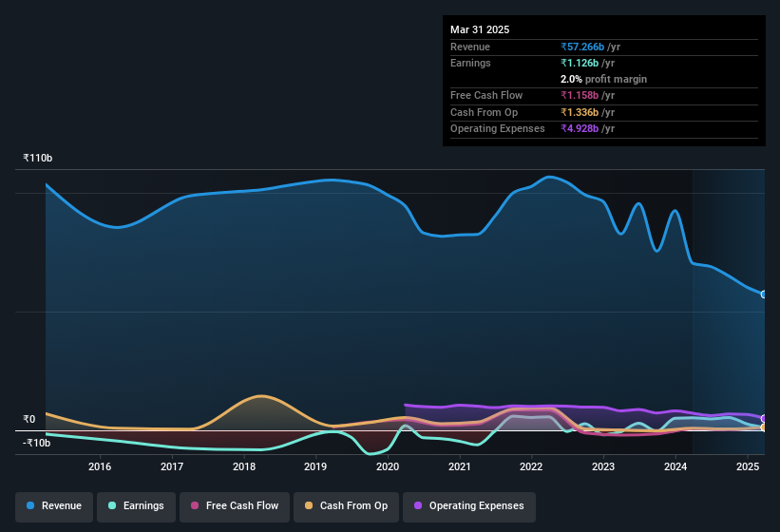Toggle the Free Cash Flow legend button

tap(235, 506)
